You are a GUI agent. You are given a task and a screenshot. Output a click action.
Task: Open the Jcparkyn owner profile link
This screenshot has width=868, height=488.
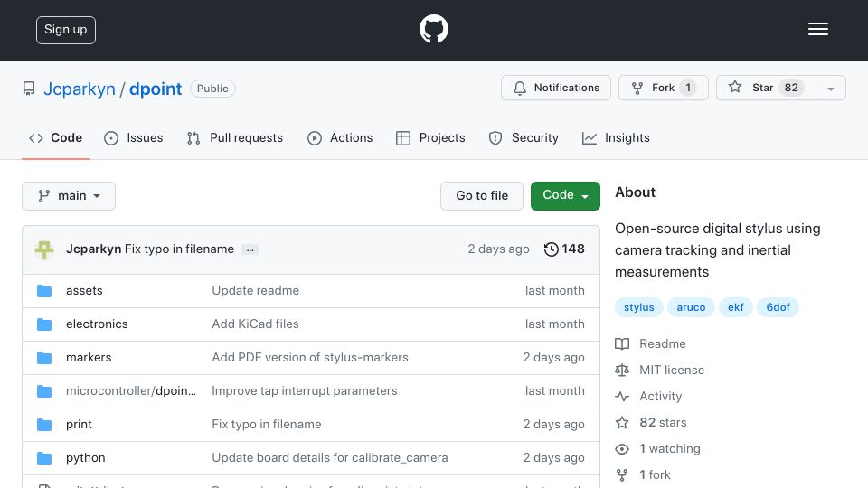point(80,89)
